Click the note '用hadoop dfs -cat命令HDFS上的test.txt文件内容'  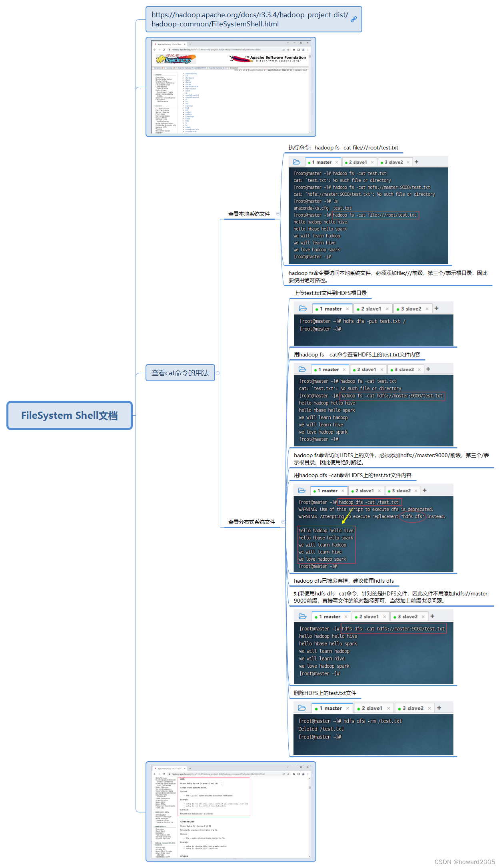(x=353, y=475)
